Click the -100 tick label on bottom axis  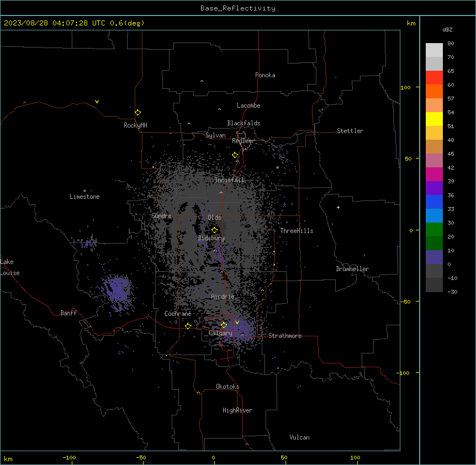click(x=69, y=458)
